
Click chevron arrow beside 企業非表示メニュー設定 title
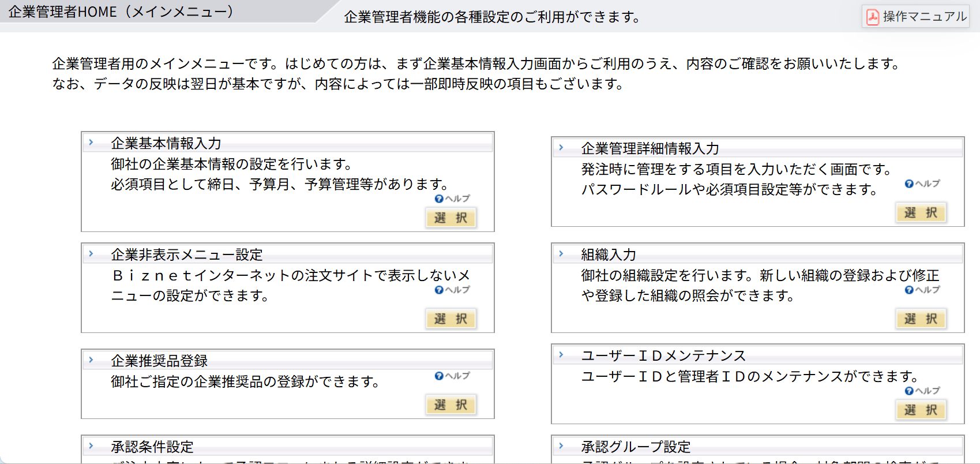tap(91, 253)
